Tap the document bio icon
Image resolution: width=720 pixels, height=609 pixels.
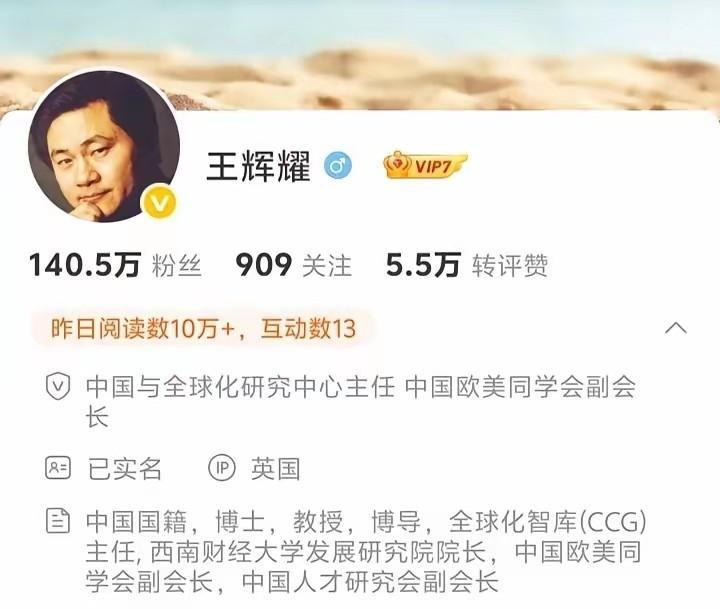click(58, 521)
